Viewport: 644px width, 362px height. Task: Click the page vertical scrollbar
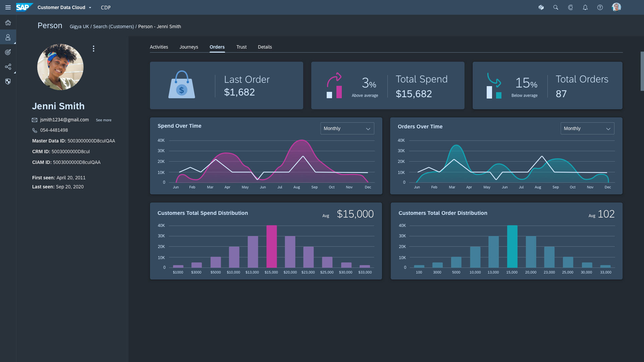[642, 71]
